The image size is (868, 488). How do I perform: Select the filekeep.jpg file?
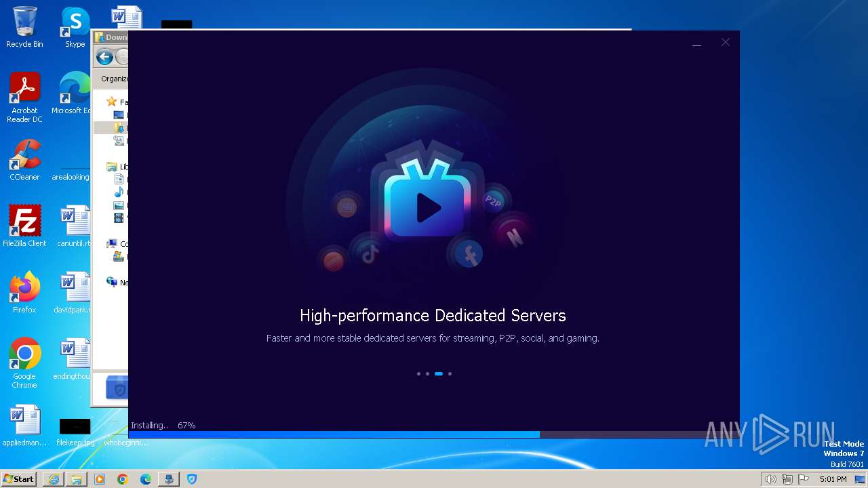pyautogui.click(x=75, y=432)
